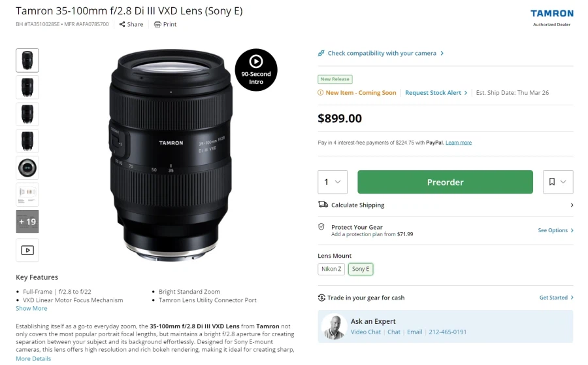Open the save to wishlist dropdown
The height and width of the screenshot is (365, 588).
[558, 182]
